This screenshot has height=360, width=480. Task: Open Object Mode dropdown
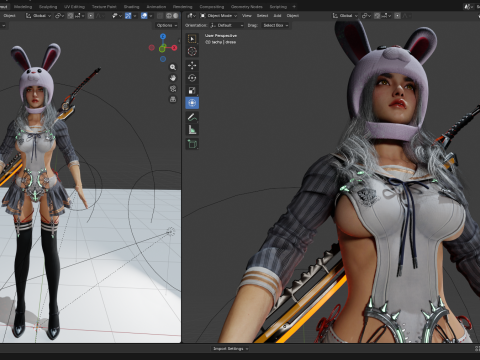(219, 16)
